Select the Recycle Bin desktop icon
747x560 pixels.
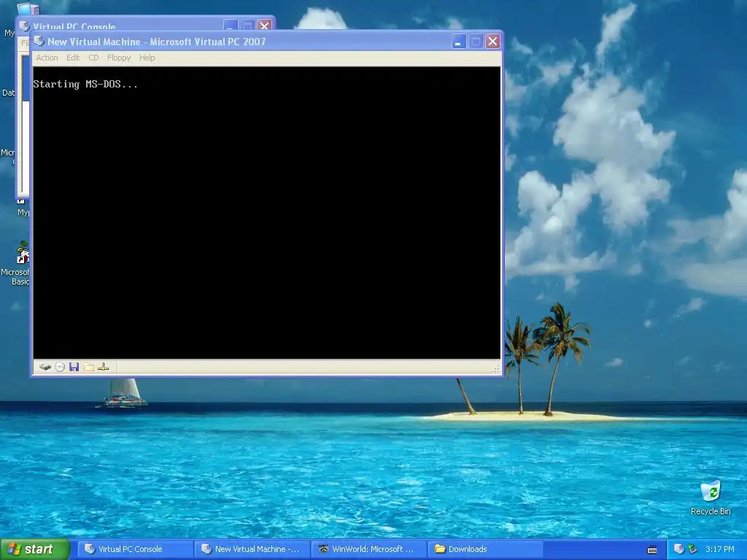click(711, 497)
